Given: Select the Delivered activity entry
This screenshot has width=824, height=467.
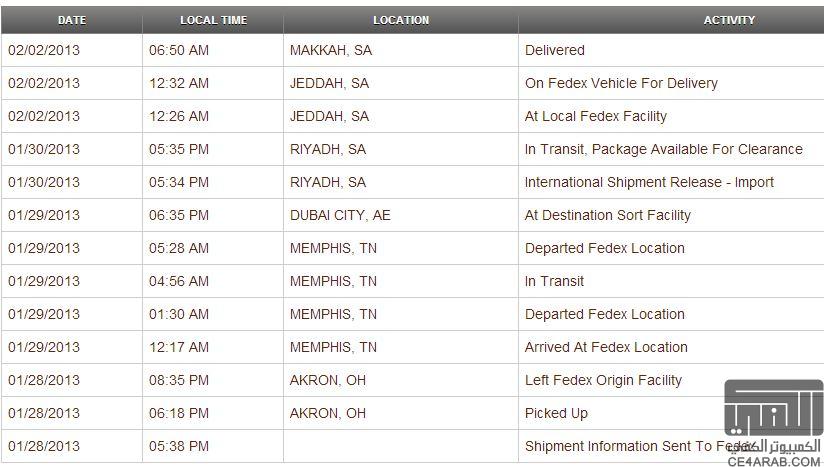Looking at the screenshot, I should pyautogui.click(x=554, y=50).
